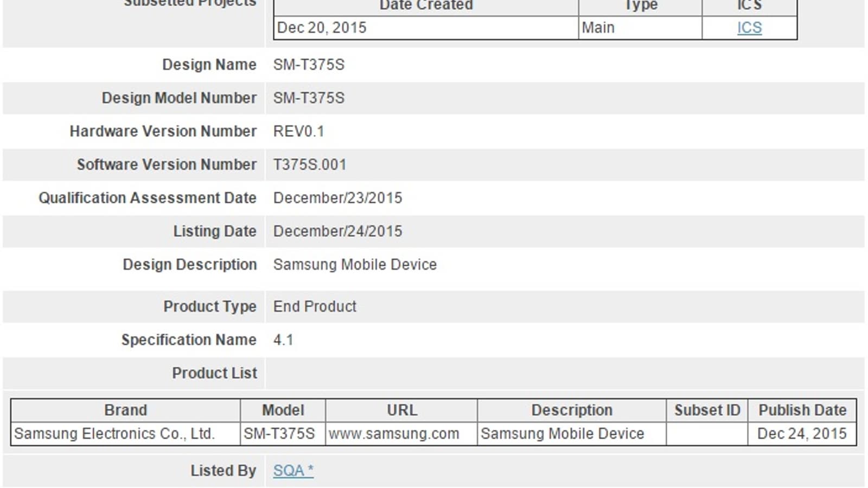Click Qualification Assessment Date December/23/2015

click(x=337, y=198)
